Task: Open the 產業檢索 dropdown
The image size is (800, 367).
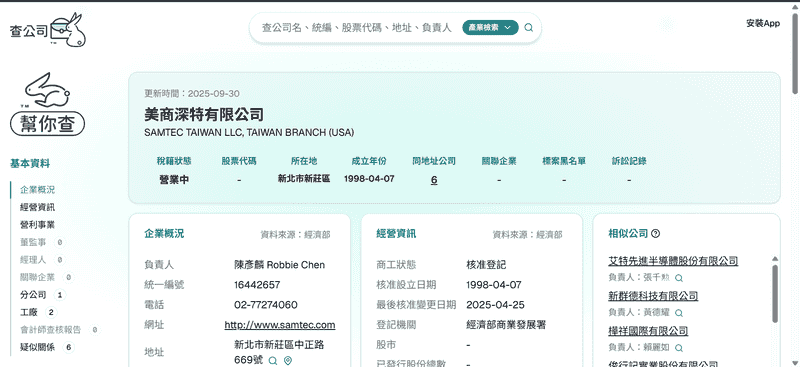Action: coord(490,28)
